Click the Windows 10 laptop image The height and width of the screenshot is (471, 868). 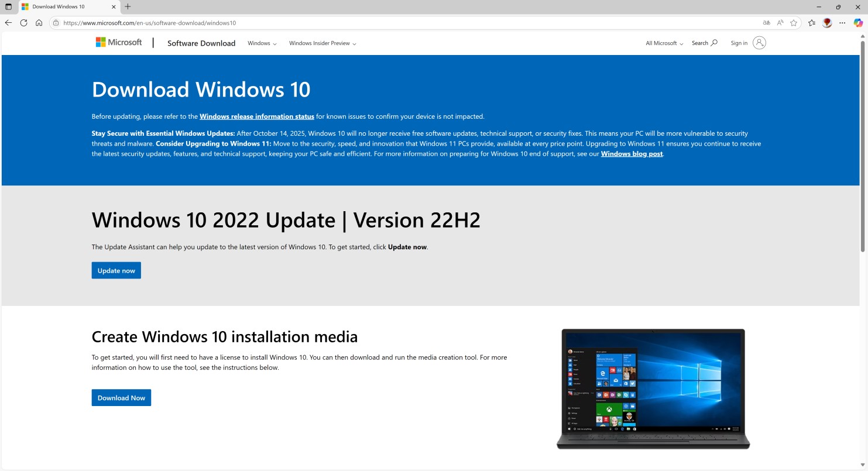click(x=653, y=389)
